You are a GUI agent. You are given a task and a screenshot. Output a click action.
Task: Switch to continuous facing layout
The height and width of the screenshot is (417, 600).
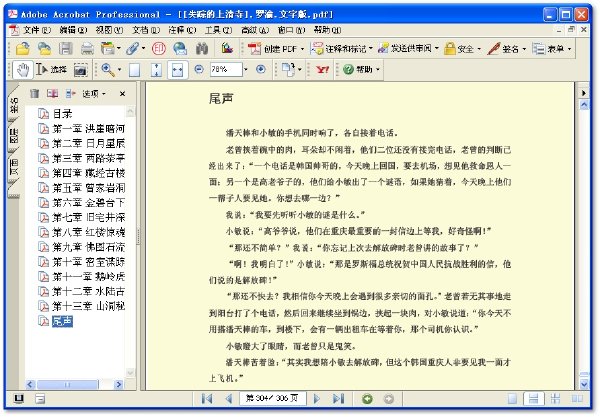pyautogui.click(x=555, y=399)
